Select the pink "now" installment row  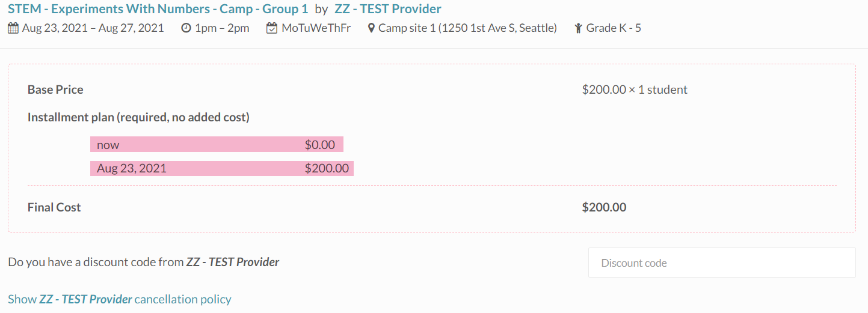tap(217, 145)
